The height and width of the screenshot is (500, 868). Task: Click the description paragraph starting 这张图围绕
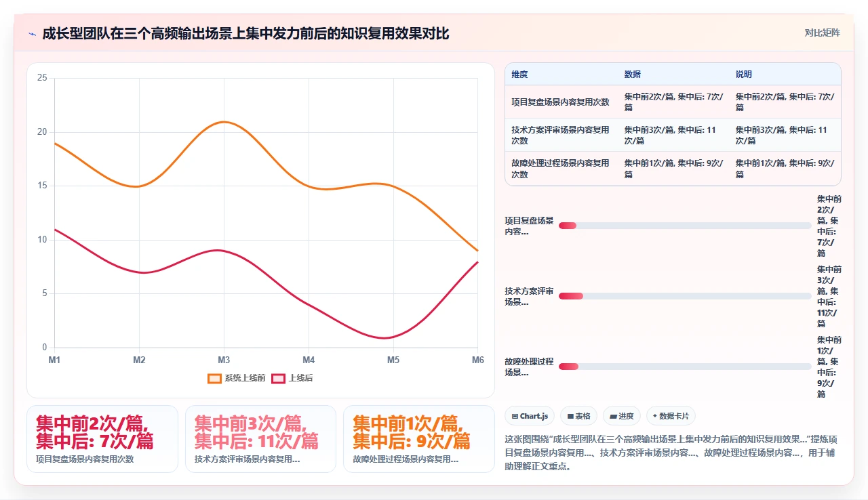tap(672, 453)
